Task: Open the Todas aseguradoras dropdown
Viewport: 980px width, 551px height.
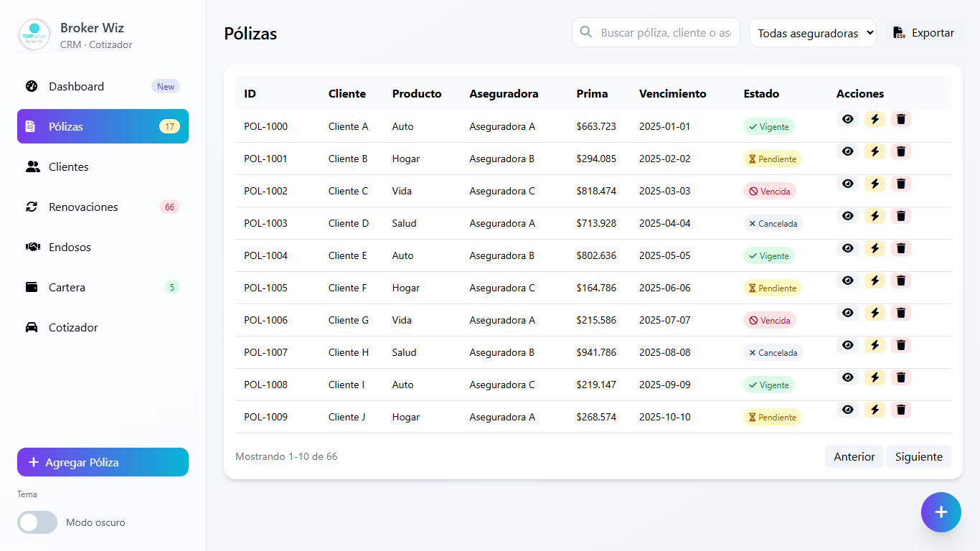Action: point(812,33)
